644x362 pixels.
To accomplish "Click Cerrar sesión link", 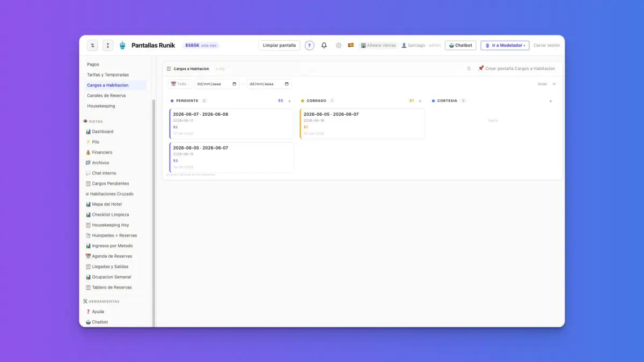I will [x=547, y=46].
